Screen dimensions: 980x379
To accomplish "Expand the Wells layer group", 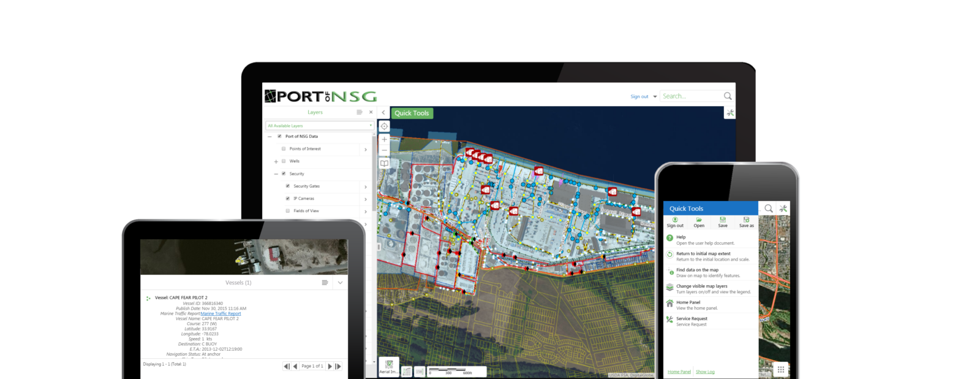I will 276,161.
